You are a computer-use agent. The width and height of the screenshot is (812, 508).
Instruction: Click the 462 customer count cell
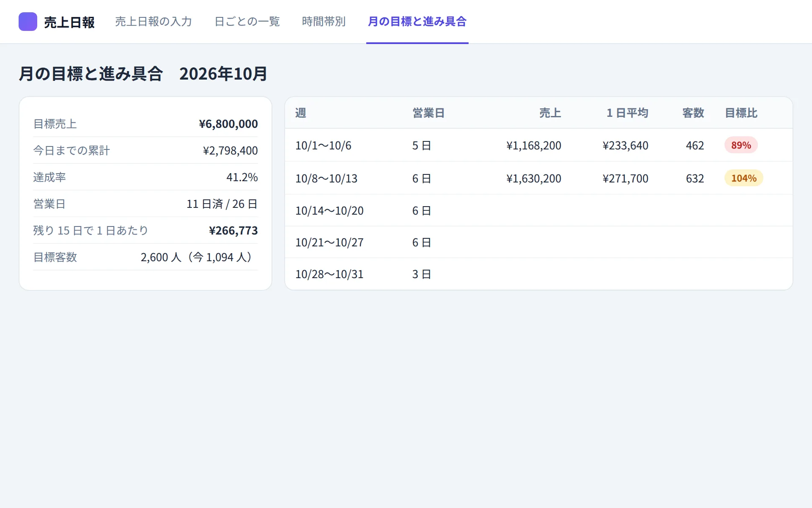(695, 146)
